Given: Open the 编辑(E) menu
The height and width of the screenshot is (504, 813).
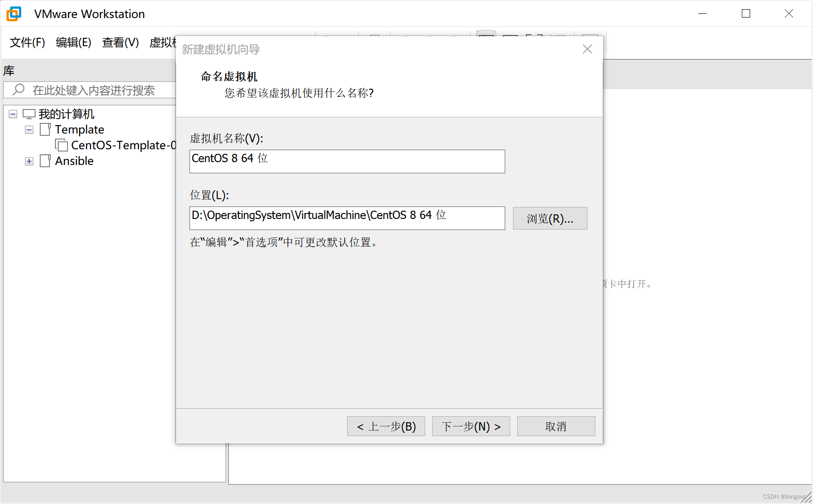Looking at the screenshot, I should click(x=73, y=43).
